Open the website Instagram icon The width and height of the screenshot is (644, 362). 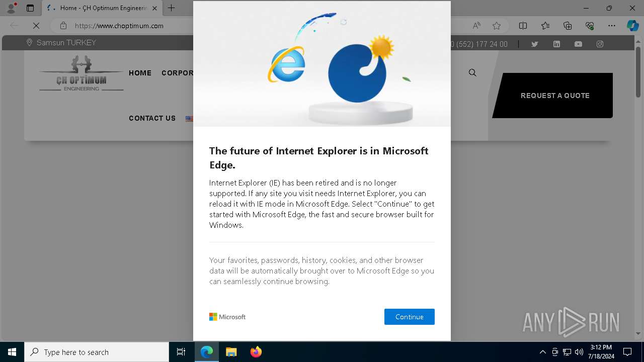600,44
